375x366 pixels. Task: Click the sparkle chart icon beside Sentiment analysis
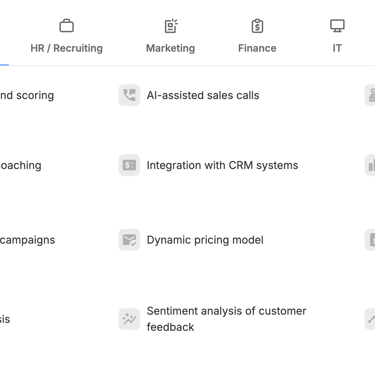click(x=129, y=319)
